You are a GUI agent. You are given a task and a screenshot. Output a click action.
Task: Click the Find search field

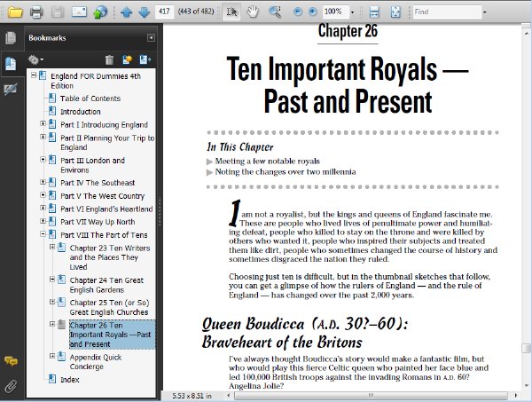pos(447,12)
